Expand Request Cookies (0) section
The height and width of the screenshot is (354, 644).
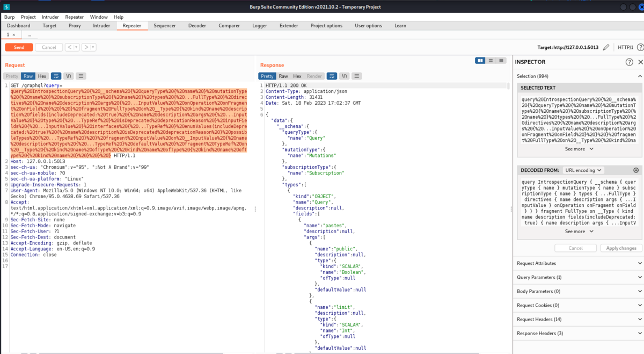point(579,305)
